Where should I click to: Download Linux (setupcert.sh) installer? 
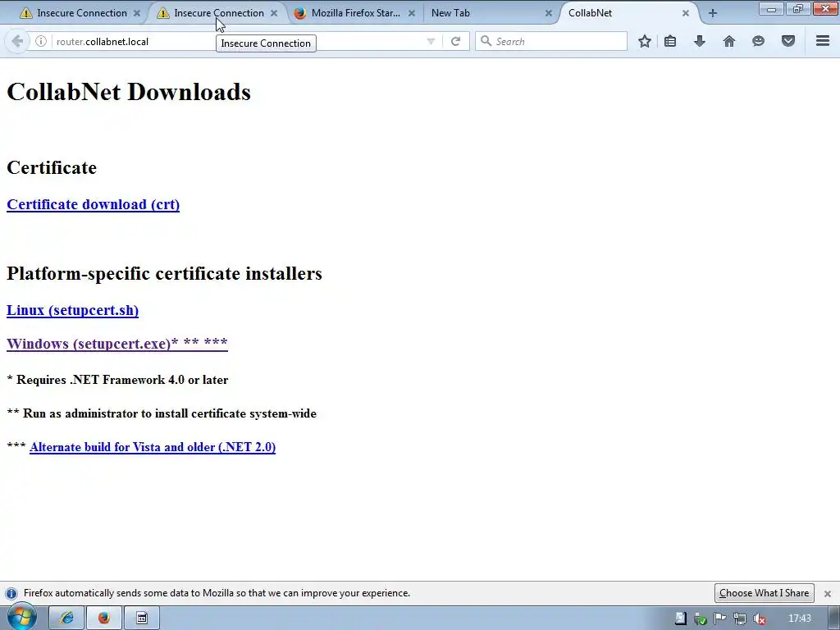coord(72,310)
